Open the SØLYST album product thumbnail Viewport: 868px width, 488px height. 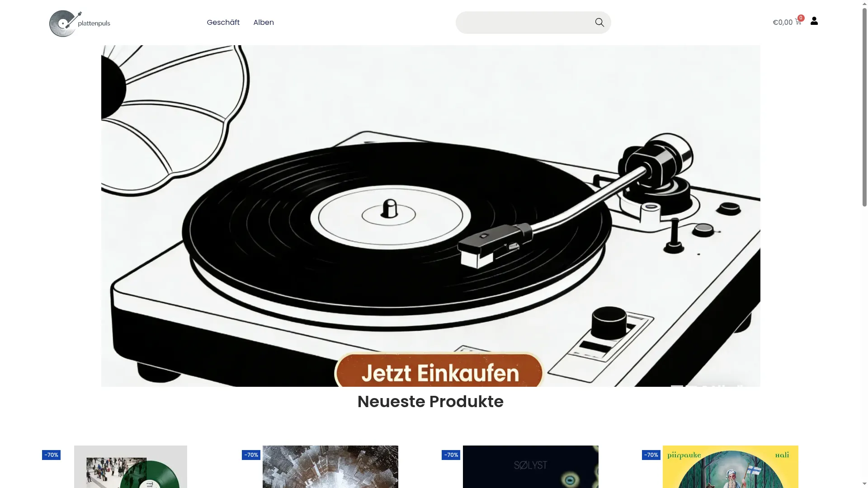pos(531,467)
